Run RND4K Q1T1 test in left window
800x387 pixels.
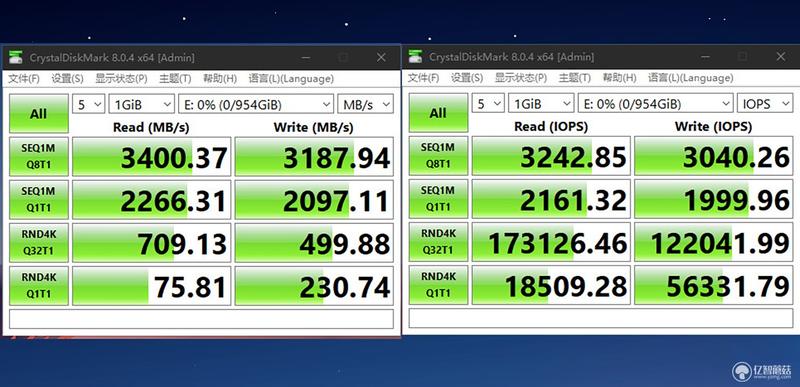pyautogui.click(x=39, y=286)
